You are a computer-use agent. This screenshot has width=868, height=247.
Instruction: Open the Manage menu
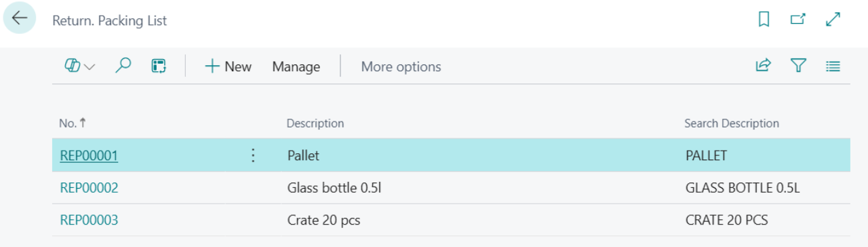pos(296,66)
